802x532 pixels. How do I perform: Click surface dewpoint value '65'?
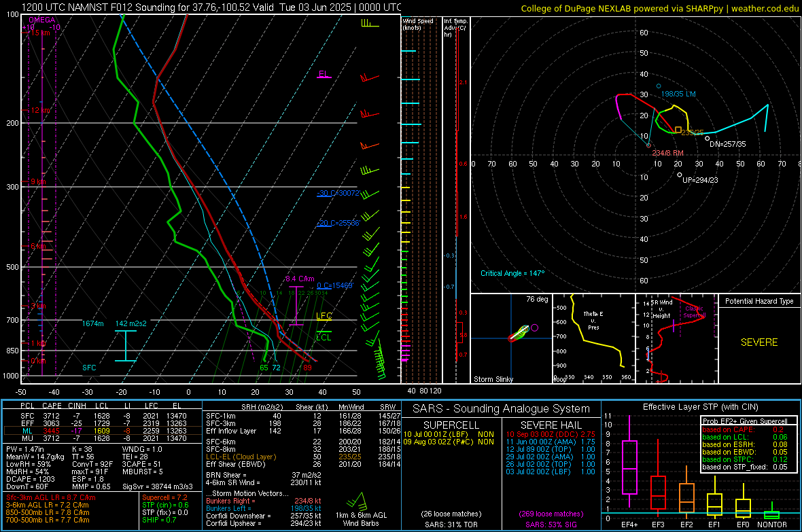(264, 368)
